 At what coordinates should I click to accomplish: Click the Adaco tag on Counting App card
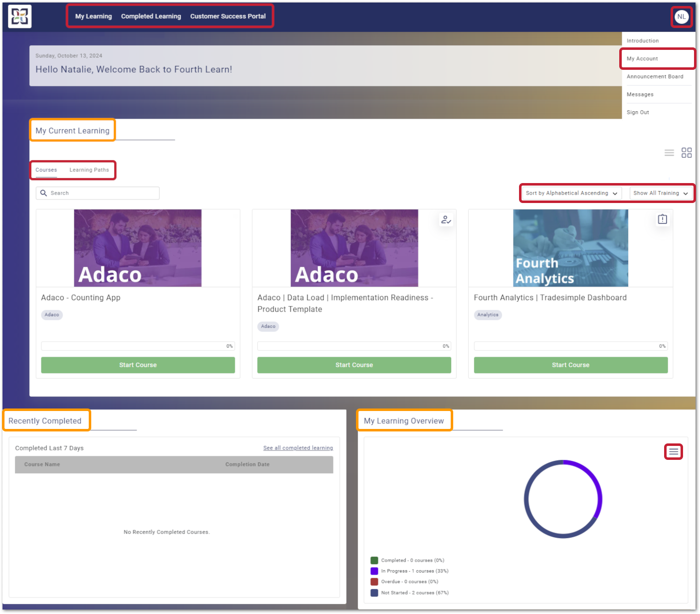52,315
